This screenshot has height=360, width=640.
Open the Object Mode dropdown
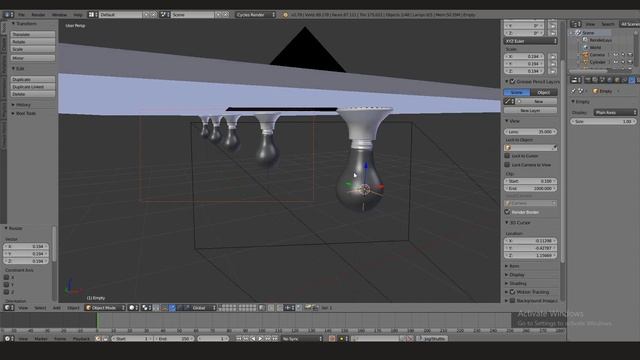pos(105,308)
